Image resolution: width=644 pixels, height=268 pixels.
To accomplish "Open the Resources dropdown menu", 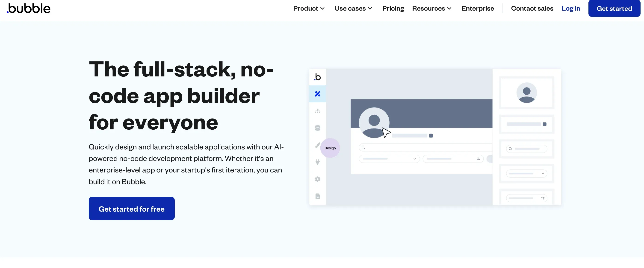I will tap(432, 9).
